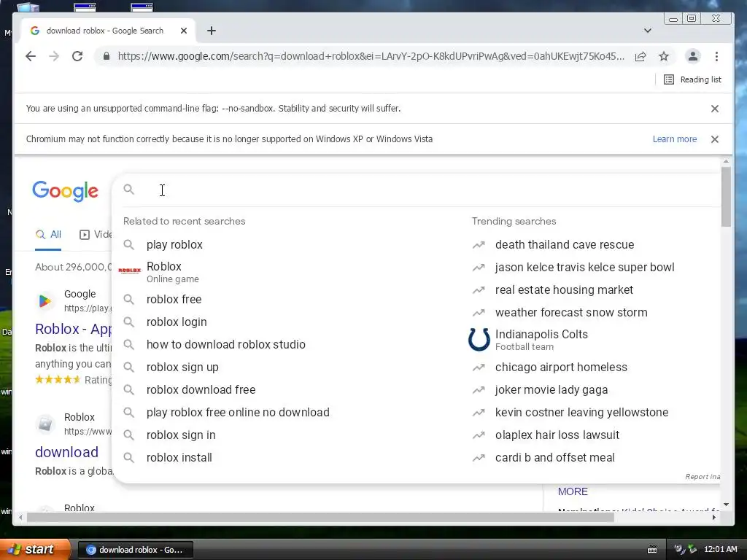Image resolution: width=747 pixels, height=560 pixels.
Task: Reload the page with the refresh icon
Action: point(77,56)
